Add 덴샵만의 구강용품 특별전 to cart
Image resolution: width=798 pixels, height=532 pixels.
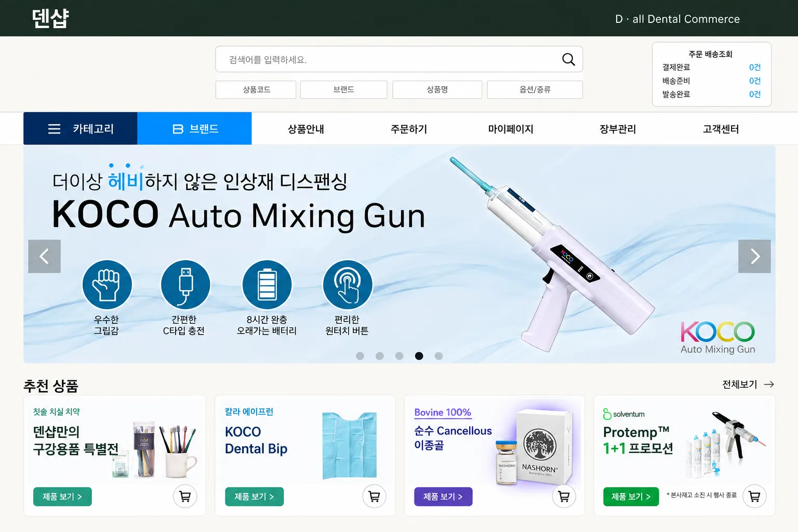click(185, 496)
